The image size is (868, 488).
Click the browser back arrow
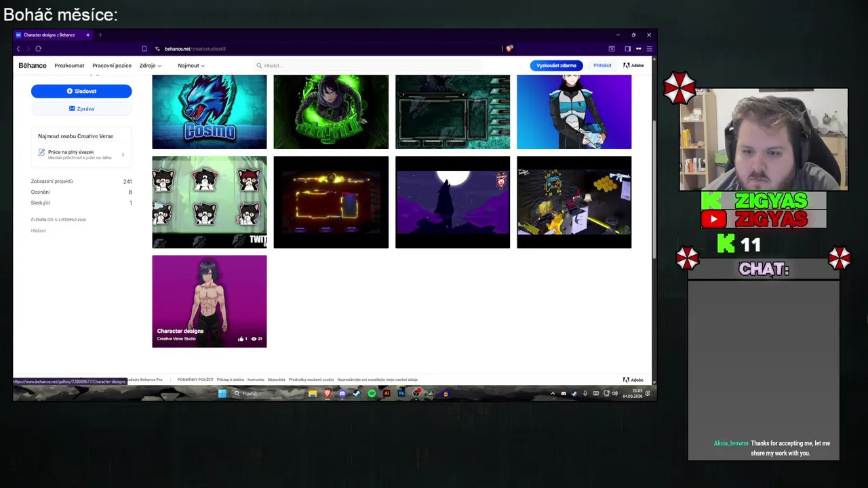[x=18, y=49]
